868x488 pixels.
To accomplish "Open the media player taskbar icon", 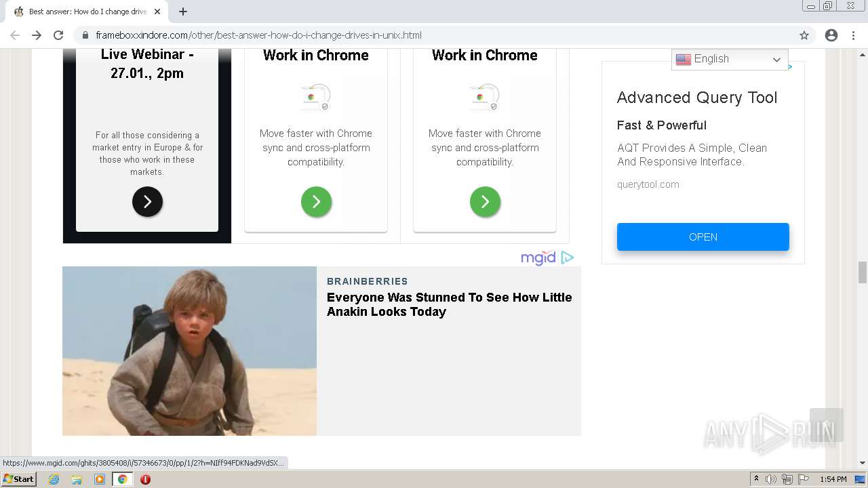I will tap(100, 479).
